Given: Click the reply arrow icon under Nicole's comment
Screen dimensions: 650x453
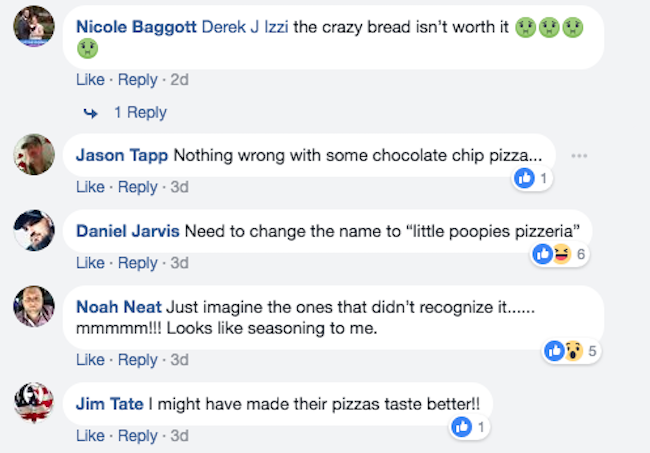Looking at the screenshot, I should coord(91,113).
